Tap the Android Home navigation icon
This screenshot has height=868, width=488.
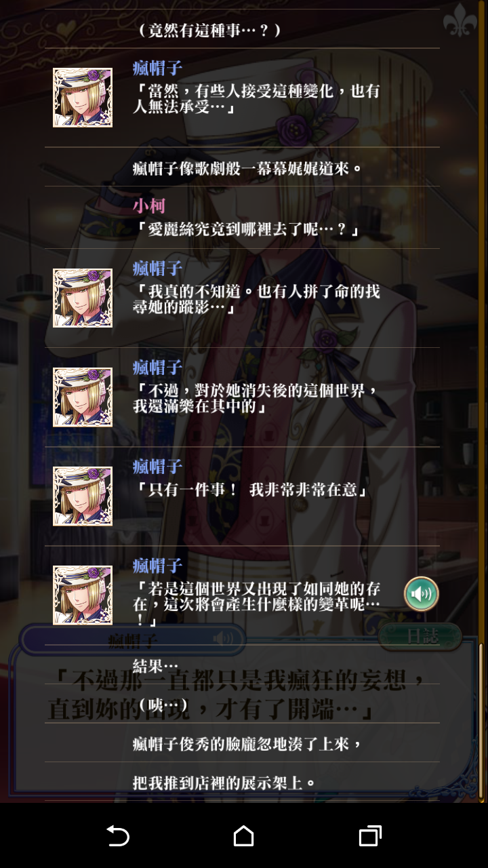tap(243, 836)
